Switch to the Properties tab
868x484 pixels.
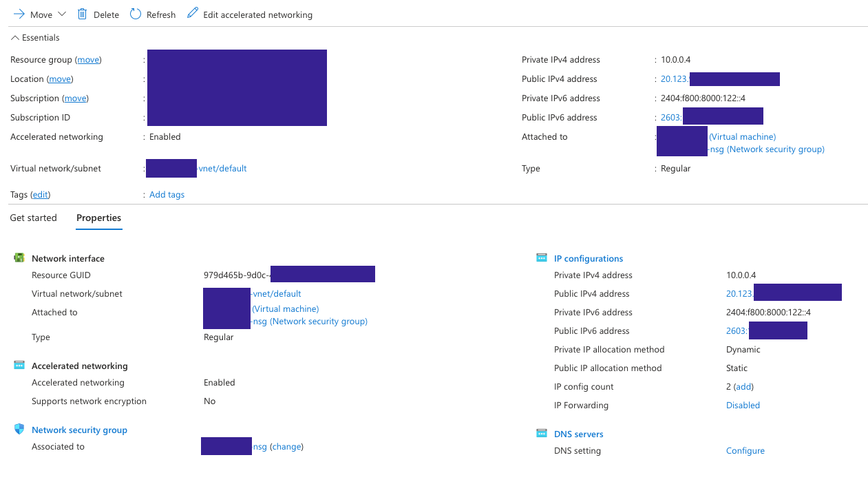[x=98, y=218]
